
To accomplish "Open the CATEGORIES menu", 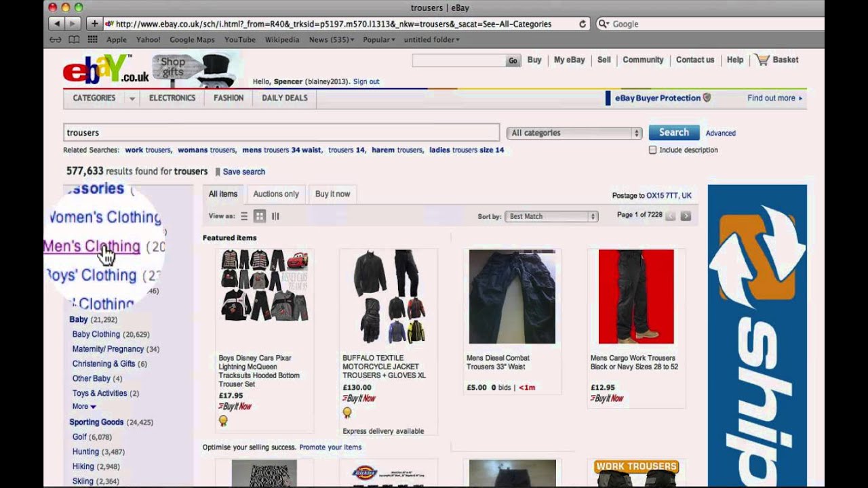I will pos(94,98).
